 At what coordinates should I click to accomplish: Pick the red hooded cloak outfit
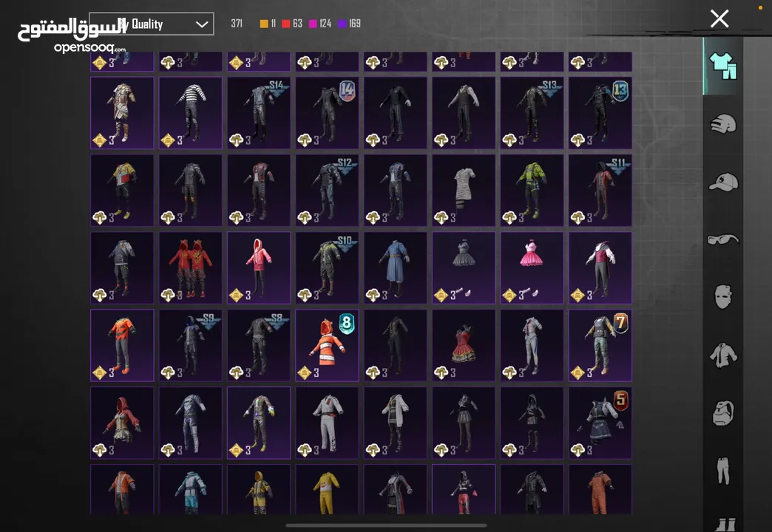coord(122,423)
